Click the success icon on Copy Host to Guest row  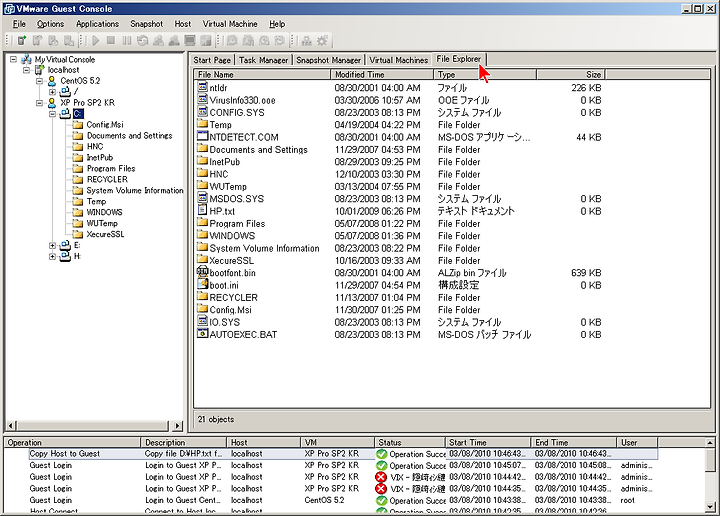pos(381,454)
